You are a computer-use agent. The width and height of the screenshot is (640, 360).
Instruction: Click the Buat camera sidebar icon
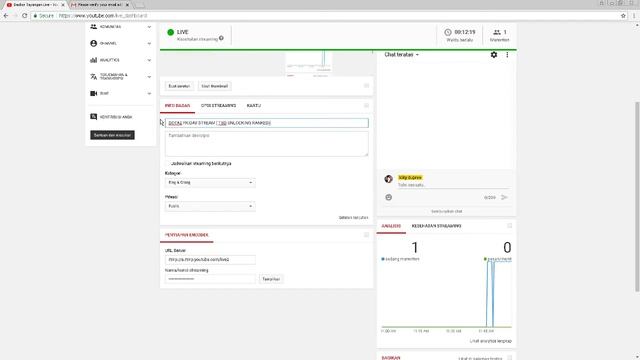click(93, 93)
